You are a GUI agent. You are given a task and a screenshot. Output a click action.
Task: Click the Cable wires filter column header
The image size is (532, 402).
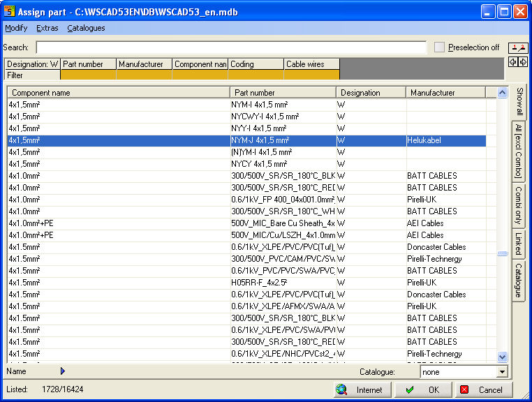(x=312, y=64)
